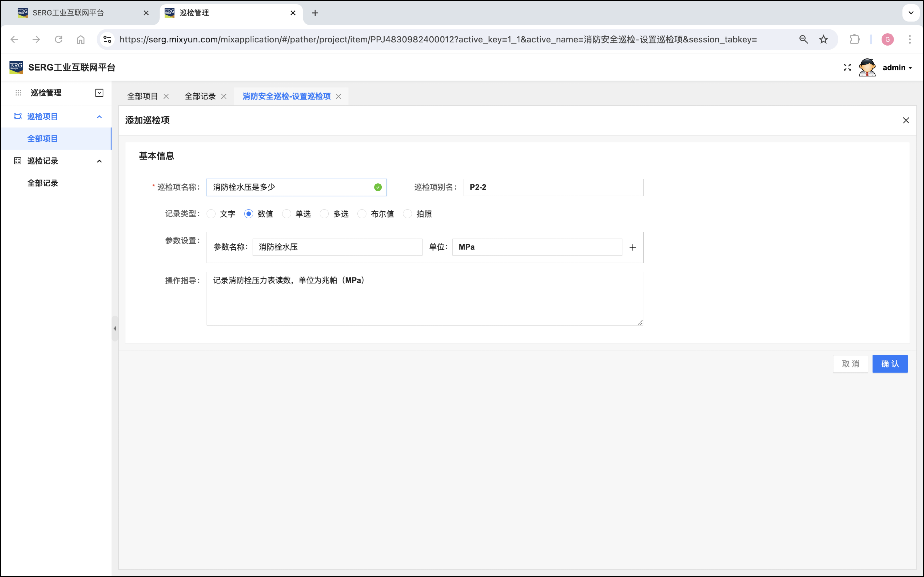
Task: Select the 布尔值 record type radio
Action: tap(362, 214)
